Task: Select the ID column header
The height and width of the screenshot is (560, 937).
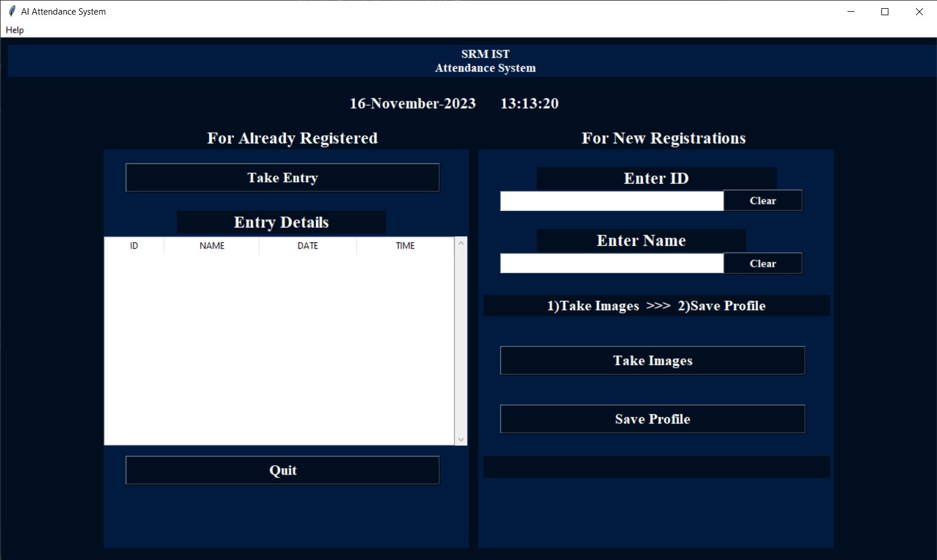Action: [x=134, y=246]
